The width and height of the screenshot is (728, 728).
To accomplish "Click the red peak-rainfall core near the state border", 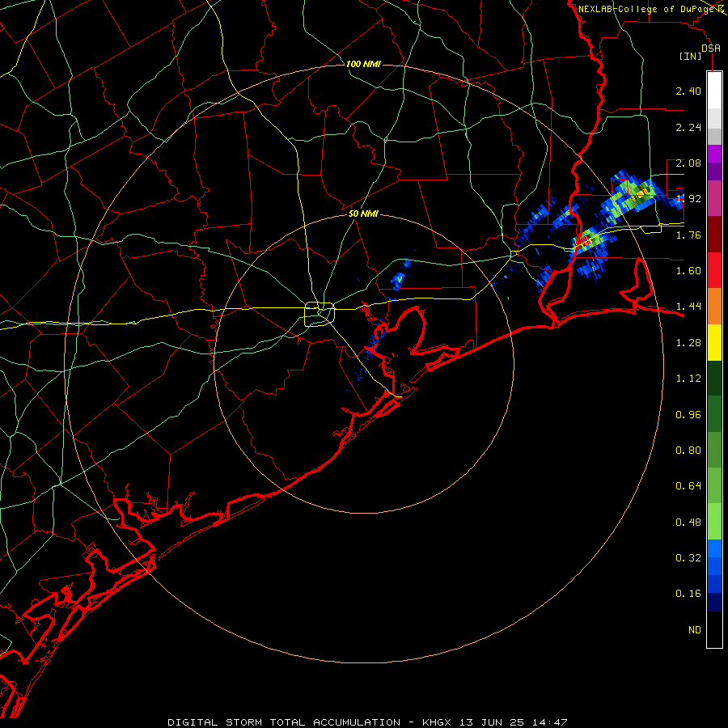I will coord(585,241).
